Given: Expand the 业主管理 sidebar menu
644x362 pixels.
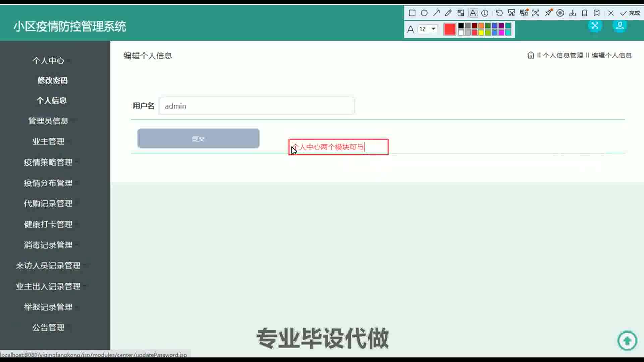Looking at the screenshot, I should 48,141.
